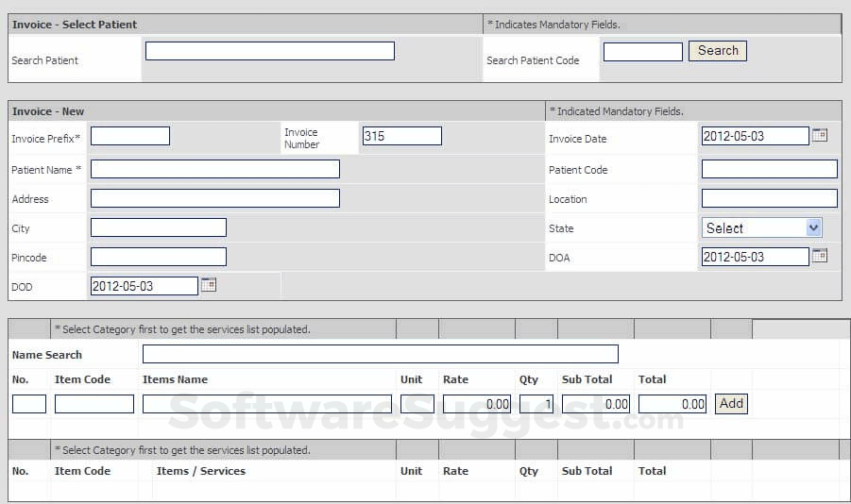Click the Pincode input field
The width and height of the screenshot is (851, 504).
coord(158,257)
